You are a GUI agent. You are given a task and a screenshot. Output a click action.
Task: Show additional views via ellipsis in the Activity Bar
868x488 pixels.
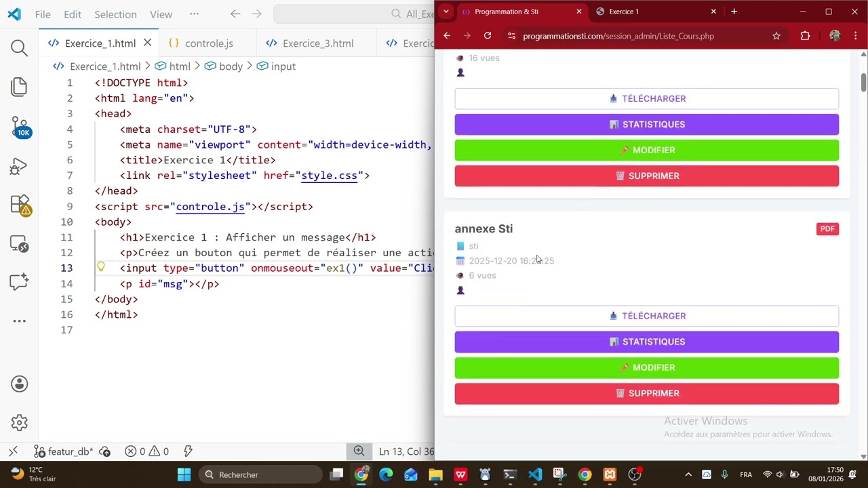19,321
